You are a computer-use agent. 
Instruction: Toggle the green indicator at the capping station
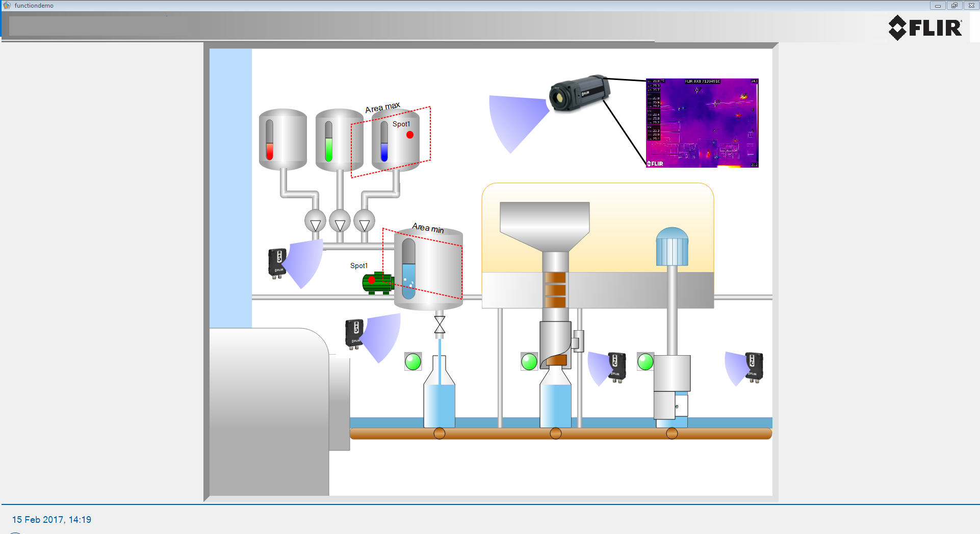pos(646,362)
